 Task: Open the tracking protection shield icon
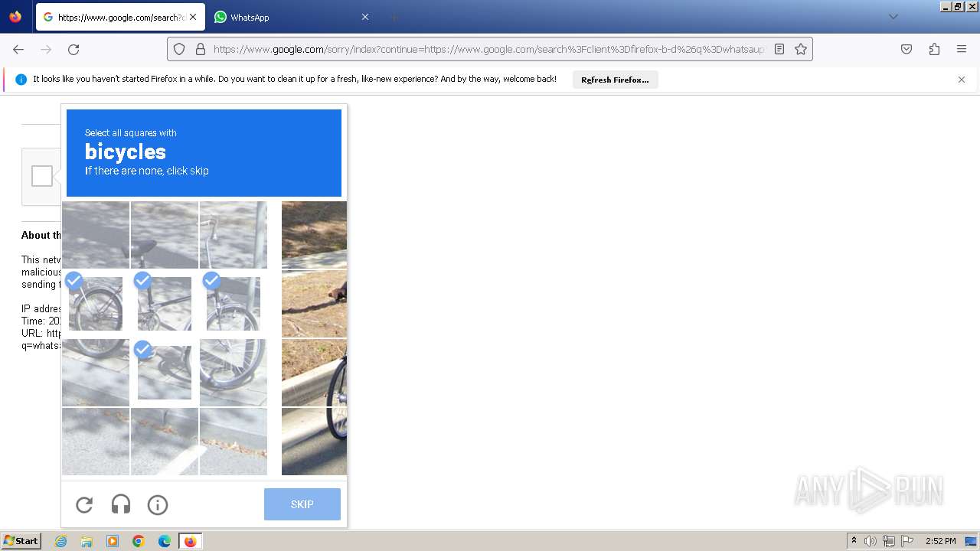tap(179, 49)
